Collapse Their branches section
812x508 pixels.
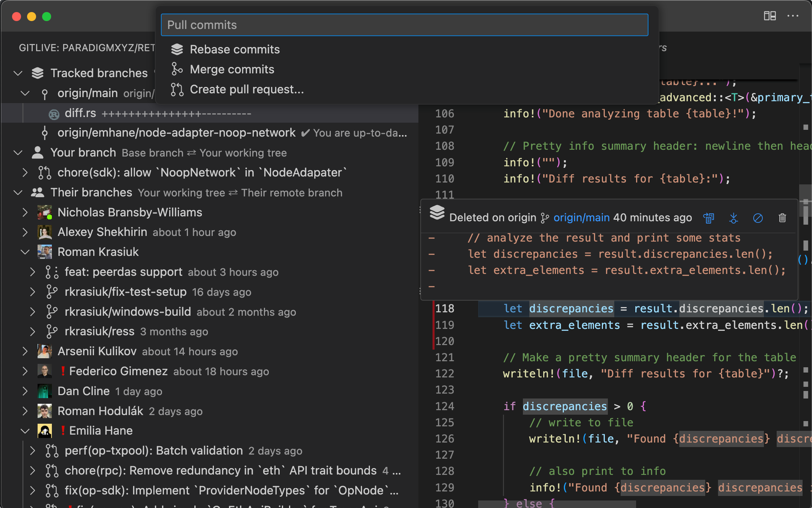[18, 192]
